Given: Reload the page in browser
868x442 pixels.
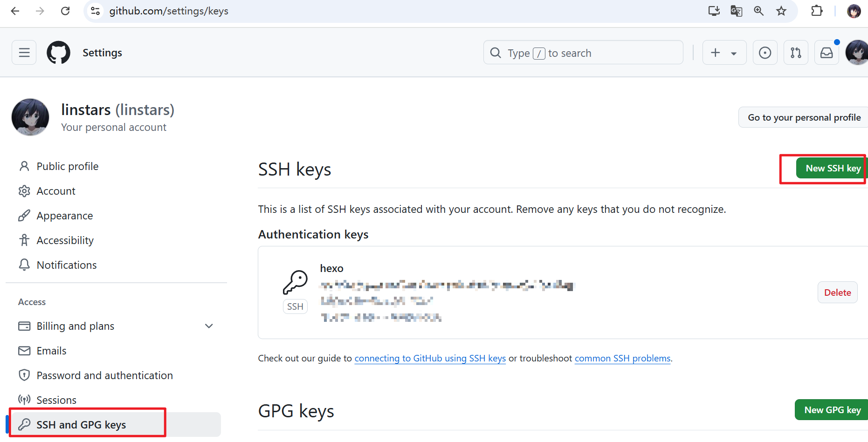Looking at the screenshot, I should click(65, 11).
